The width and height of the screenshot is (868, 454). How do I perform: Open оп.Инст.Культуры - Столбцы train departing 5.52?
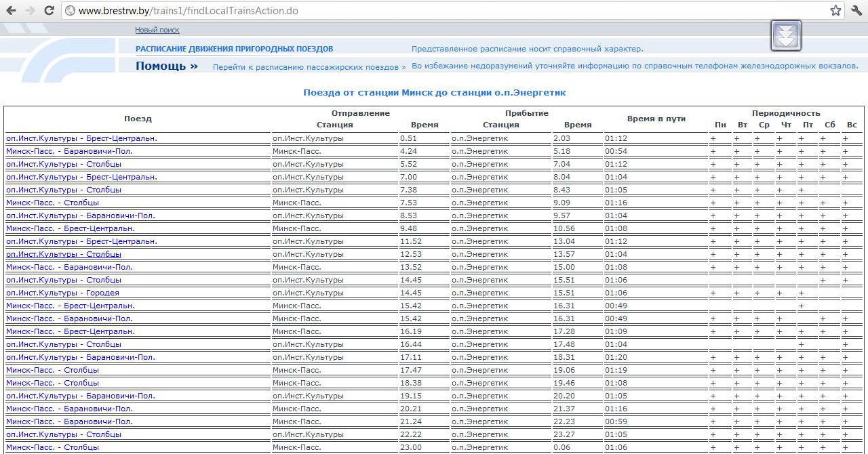pos(64,164)
